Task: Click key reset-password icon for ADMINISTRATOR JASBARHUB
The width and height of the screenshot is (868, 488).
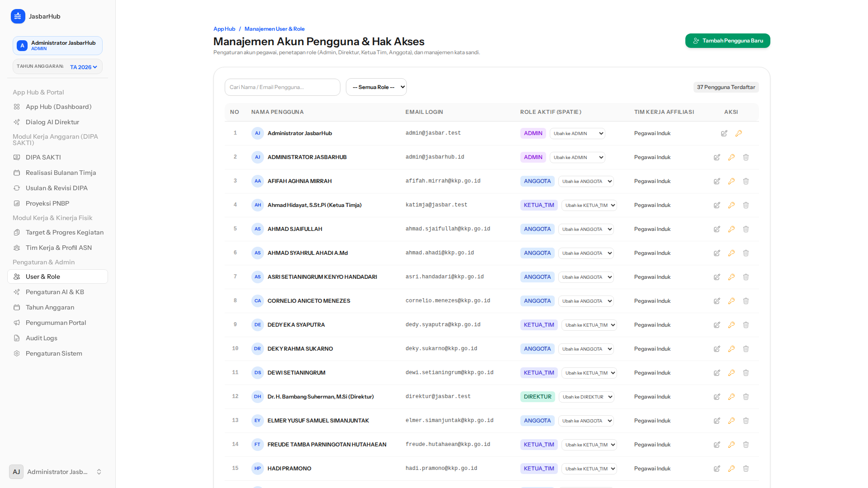Action: (731, 157)
